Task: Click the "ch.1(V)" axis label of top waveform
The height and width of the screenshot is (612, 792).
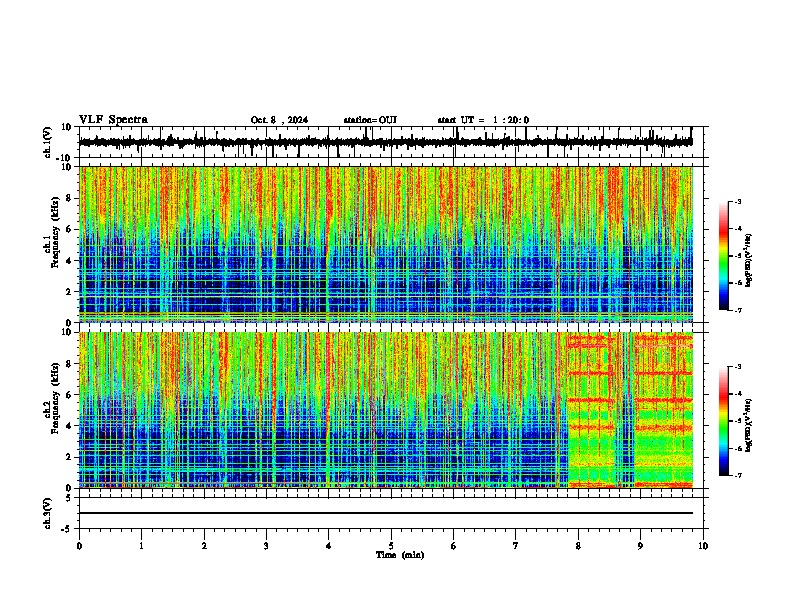Action: pyautogui.click(x=48, y=142)
